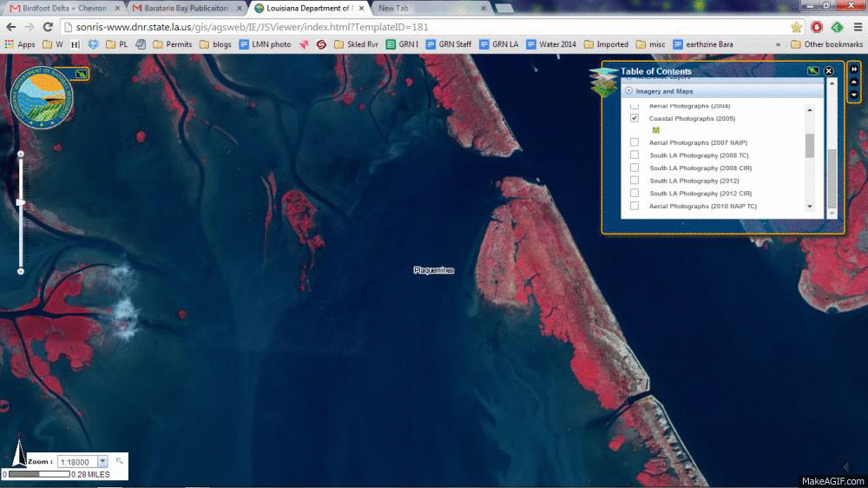Viewport: 868px width, 488px height.
Task: Collapse the Imagery and Maps section
Action: pos(628,91)
